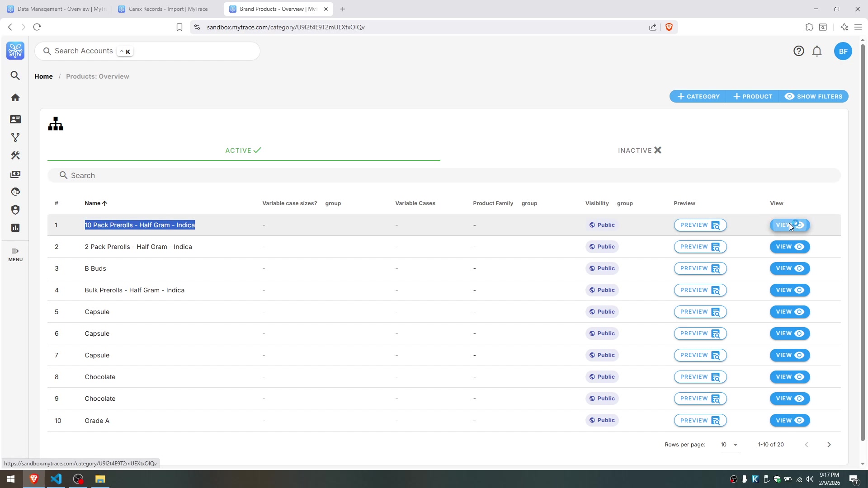Click Public visibility chip for B Buds
The height and width of the screenshot is (488, 868).
point(602,268)
